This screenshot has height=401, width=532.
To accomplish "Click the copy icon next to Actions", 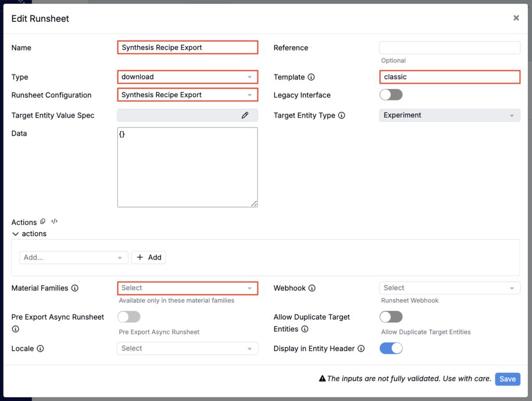I will point(43,222).
